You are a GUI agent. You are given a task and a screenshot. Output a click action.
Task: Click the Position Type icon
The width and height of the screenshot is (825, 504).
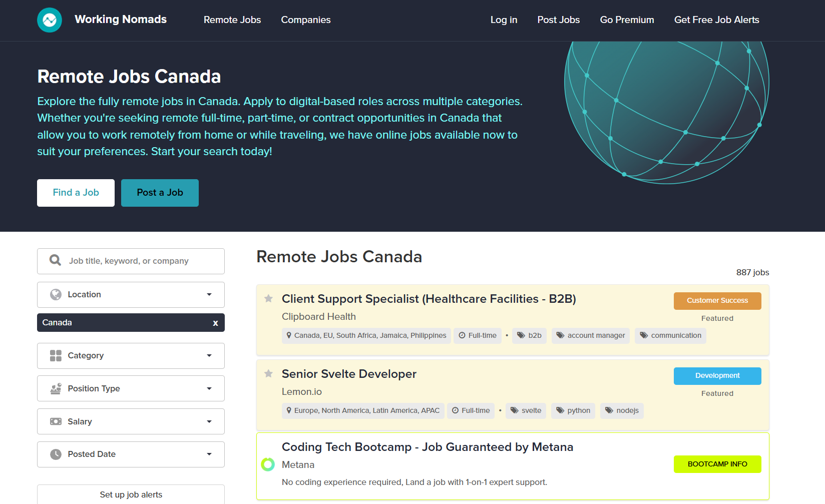click(56, 388)
